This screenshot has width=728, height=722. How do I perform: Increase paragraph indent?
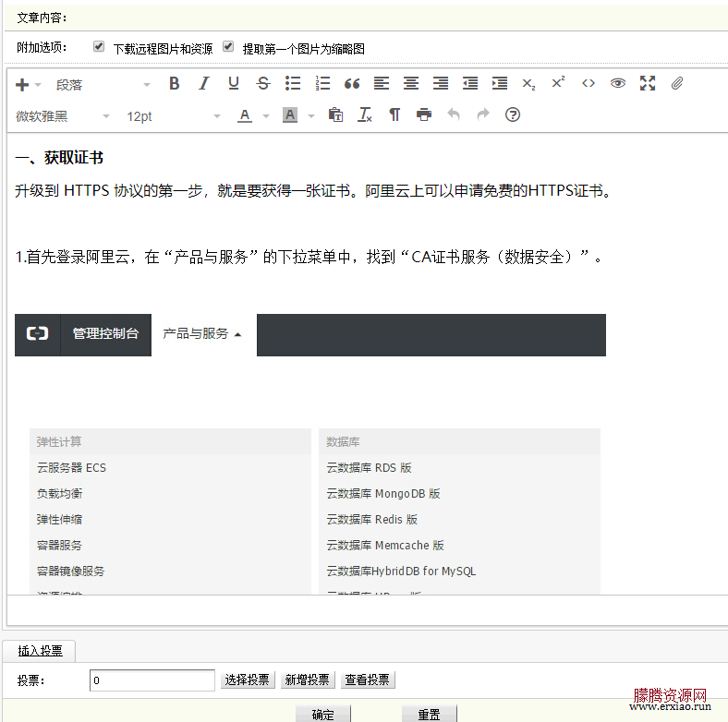[x=500, y=83]
